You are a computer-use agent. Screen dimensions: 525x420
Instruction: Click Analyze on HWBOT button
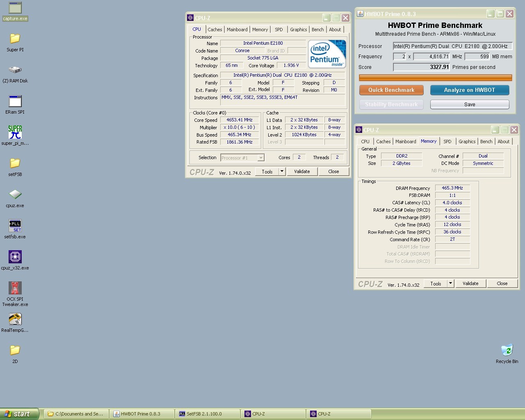tap(470, 90)
